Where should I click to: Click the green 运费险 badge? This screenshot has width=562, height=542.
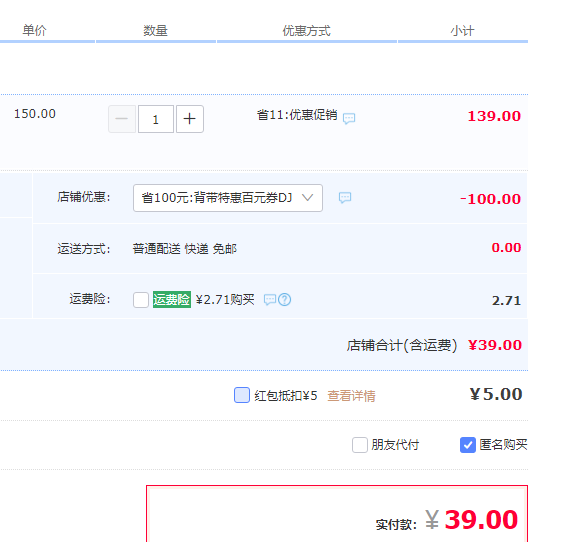[x=172, y=300]
